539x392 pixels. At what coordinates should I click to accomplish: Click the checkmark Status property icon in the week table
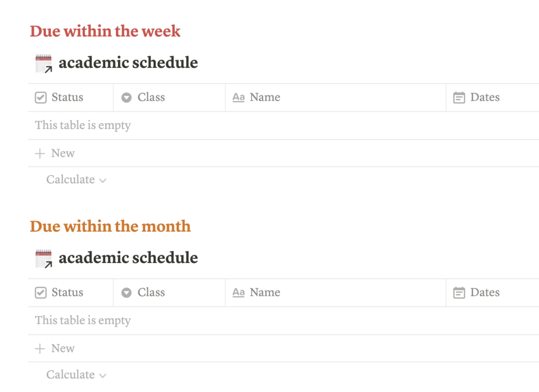pyautogui.click(x=40, y=97)
